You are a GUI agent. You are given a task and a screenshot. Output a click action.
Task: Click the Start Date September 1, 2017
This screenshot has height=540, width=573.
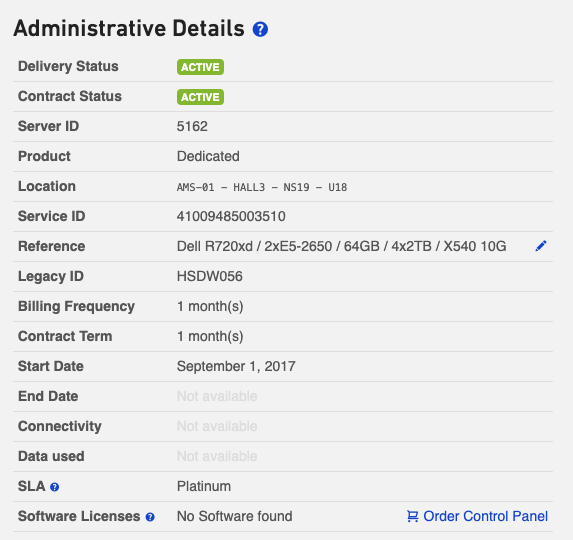[x=236, y=366]
